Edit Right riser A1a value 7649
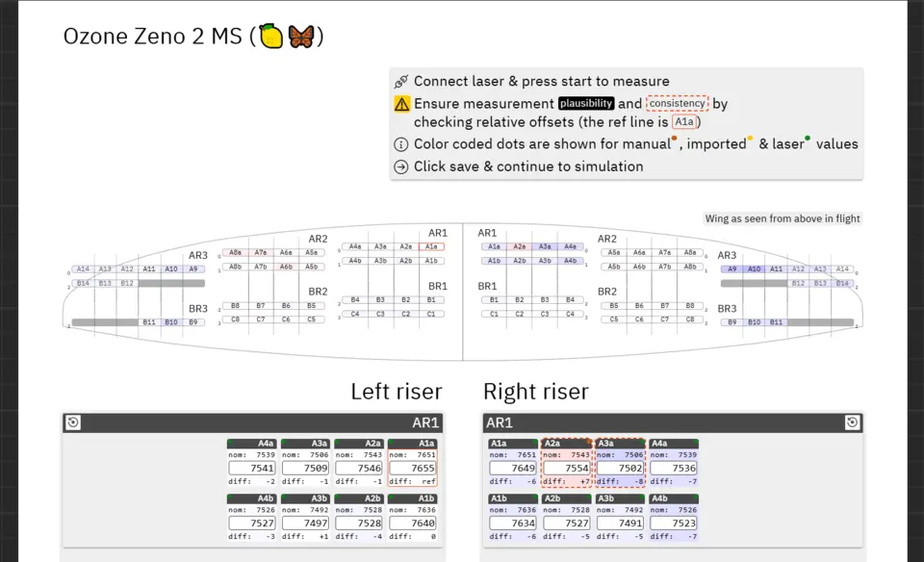This screenshot has width=924, height=562. pyautogui.click(x=513, y=469)
